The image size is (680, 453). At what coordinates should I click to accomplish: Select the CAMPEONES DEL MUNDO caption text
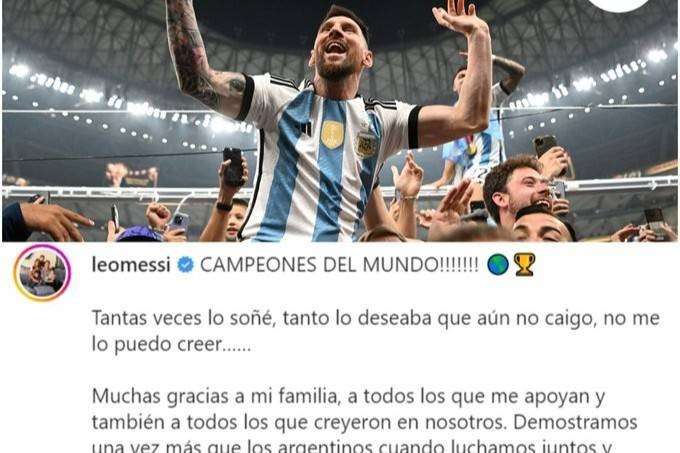[x=339, y=264]
